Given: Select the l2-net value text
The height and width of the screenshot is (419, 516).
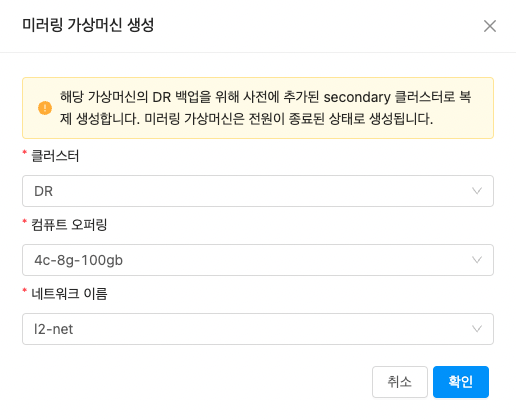Looking at the screenshot, I should [53, 329].
